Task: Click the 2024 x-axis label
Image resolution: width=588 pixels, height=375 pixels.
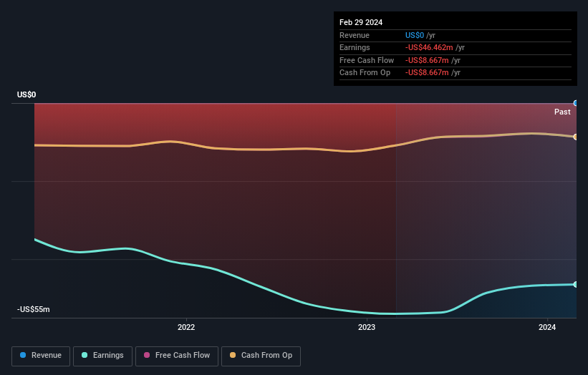Action: 547,327
